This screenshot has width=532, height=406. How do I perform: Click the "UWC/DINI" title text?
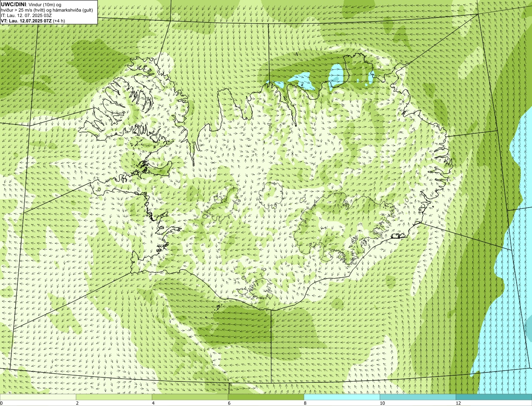[x=13, y=4]
